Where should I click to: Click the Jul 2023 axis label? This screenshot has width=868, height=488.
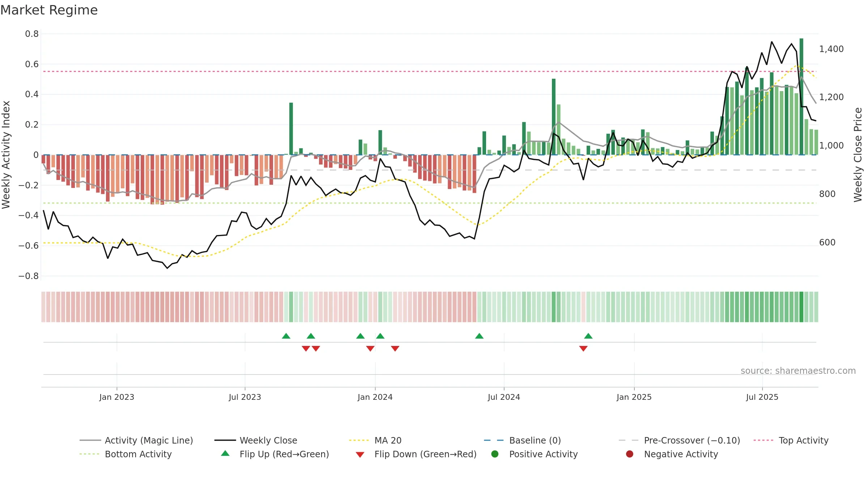tap(245, 397)
